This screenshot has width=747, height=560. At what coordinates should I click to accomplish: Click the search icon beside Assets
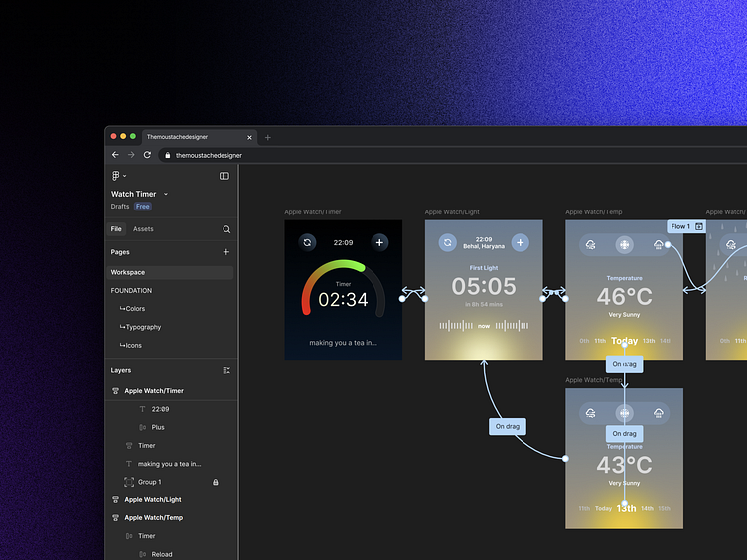(x=226, y=229)
